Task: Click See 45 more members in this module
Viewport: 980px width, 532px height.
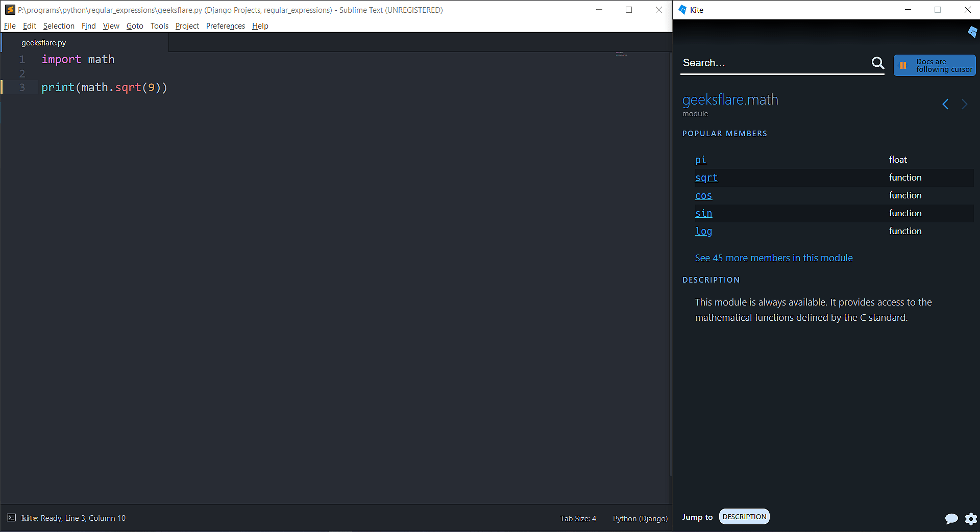Action: point(774,258)
